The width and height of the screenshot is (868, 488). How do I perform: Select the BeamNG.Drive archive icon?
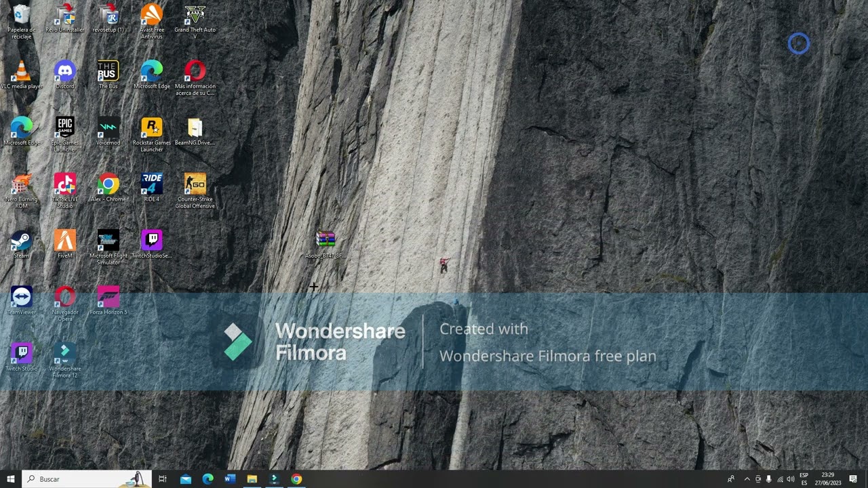click(195, 131)
